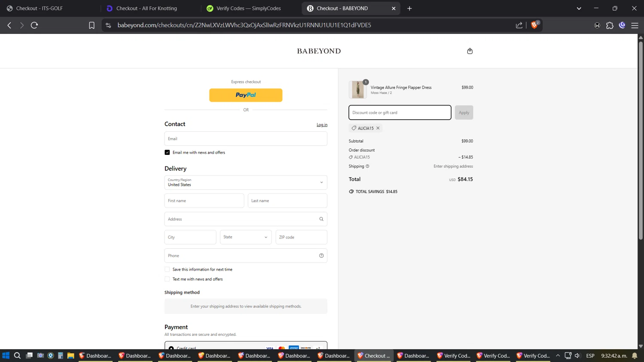Click the Apply discount button
Screen dimensions: 644x362
click(464, 112)
